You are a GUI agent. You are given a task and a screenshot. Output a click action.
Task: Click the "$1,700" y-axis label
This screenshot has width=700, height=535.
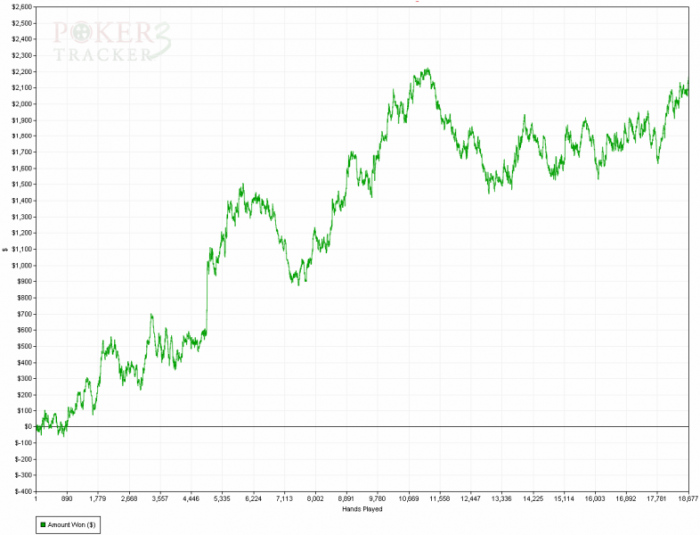click(x=21, y=152)
